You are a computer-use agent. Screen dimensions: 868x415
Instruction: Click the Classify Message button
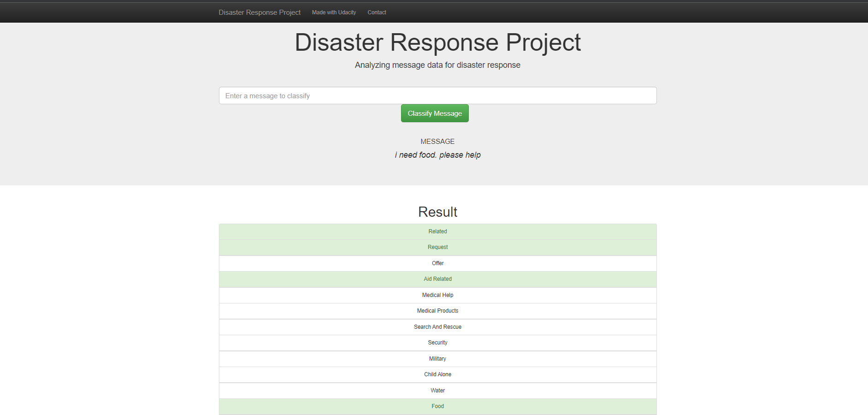434,113
